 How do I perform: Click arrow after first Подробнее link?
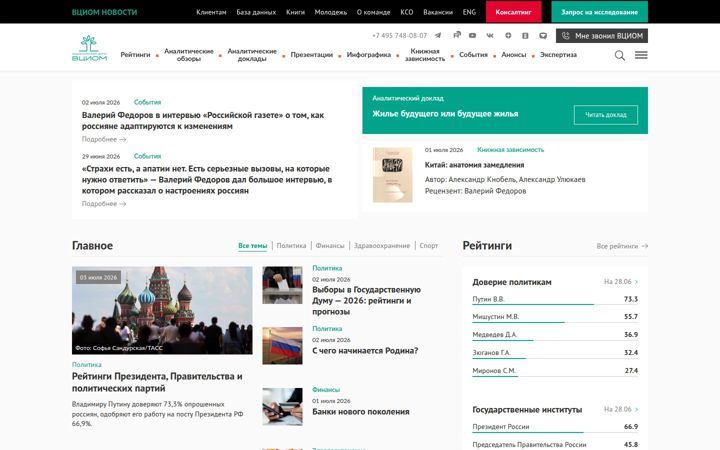tap(123, 139)
